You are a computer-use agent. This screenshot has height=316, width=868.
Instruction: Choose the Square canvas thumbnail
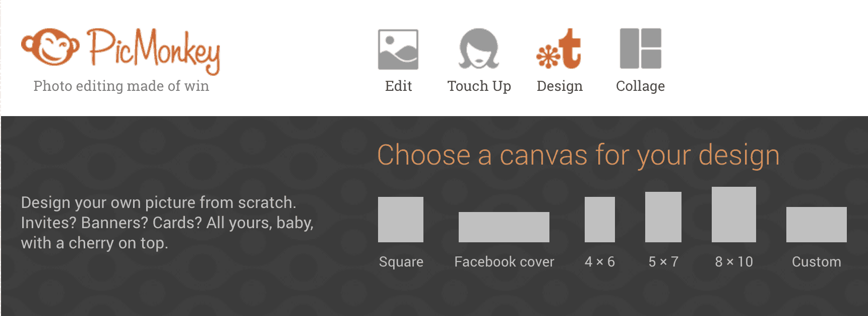point(401,220)
